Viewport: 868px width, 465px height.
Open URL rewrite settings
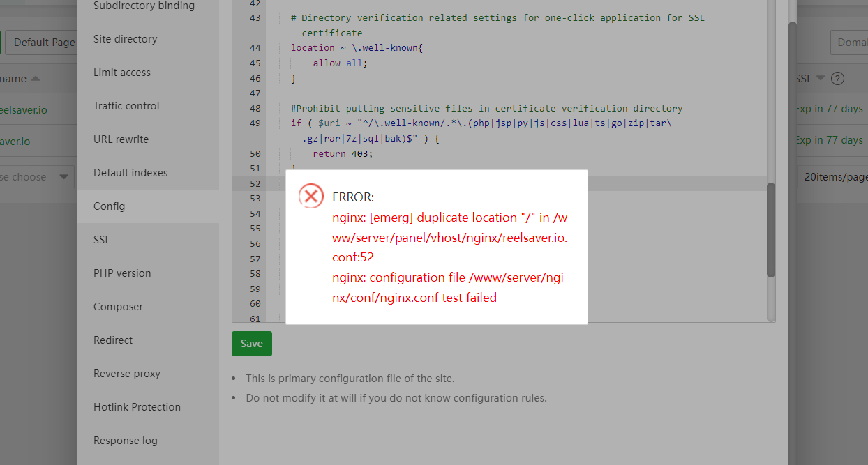[x=121, y=139]
